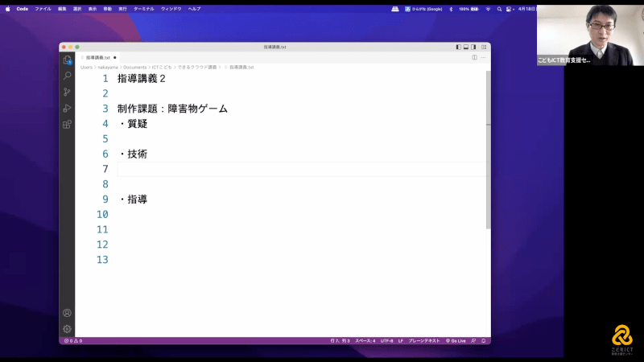
Task: Open the Run and Debug view
Action: pos(67,108)
